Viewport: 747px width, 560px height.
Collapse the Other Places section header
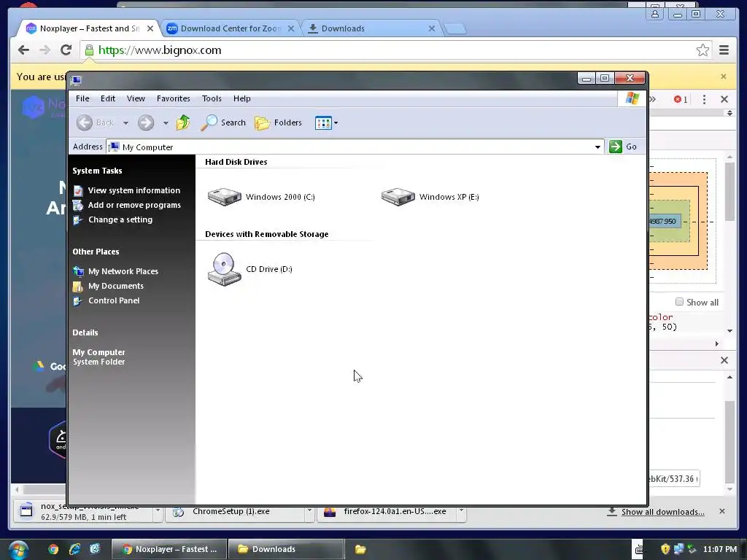96,252
